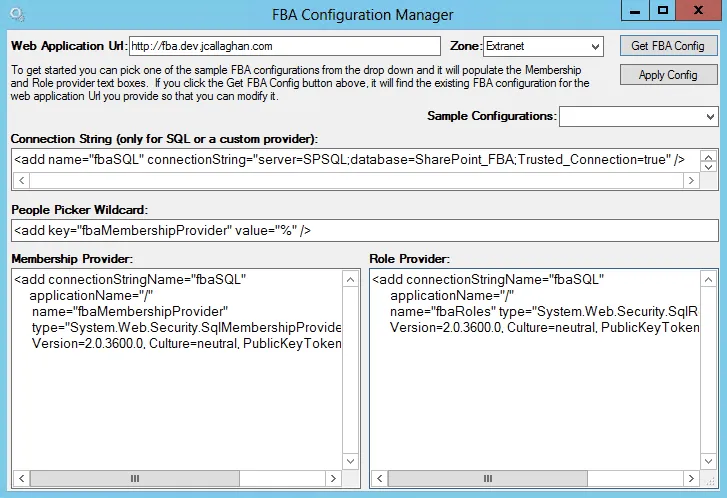
Task: Click applicationName line in Role Provider
Action: click(x=452, y=296)
